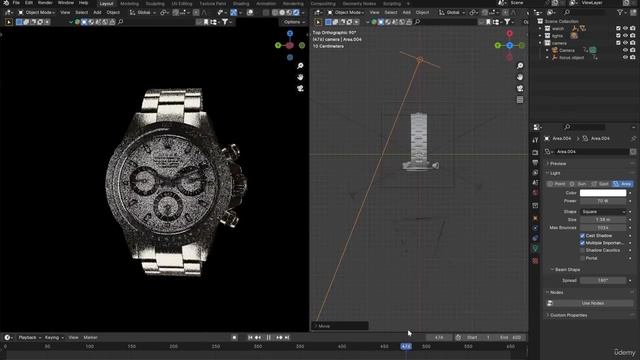Toggle the Multiple Importance checkbox
This screenshot has height=360, width=640.
coord(582,243)
